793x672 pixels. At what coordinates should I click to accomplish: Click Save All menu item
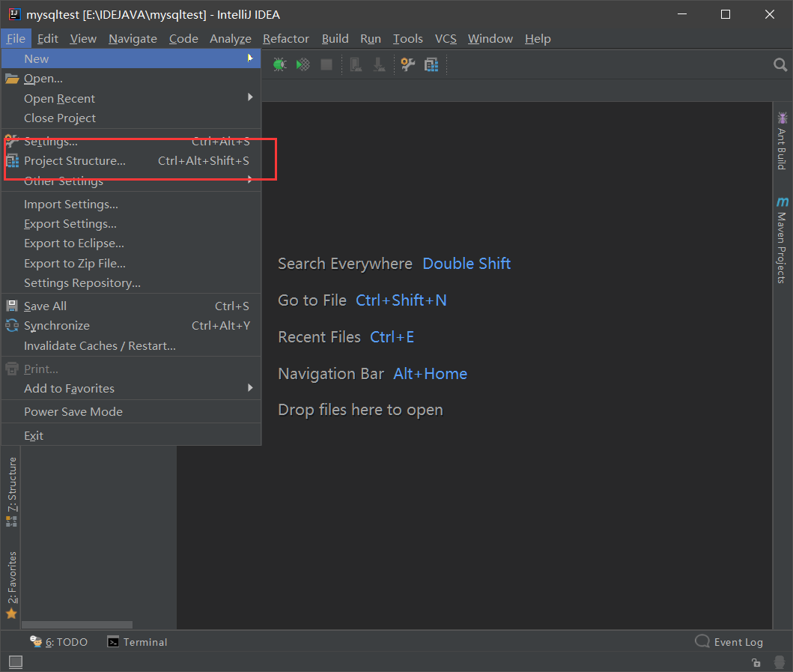132,306
